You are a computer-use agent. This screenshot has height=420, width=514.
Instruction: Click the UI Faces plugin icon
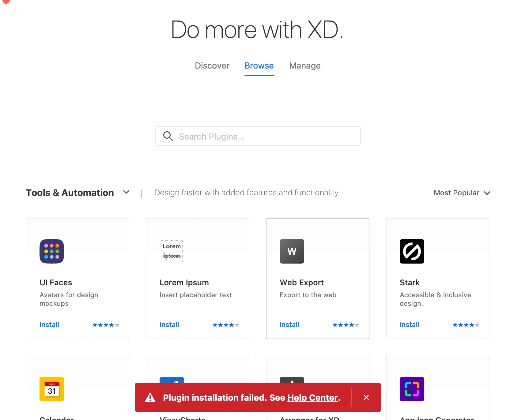(x=52, y=251)
